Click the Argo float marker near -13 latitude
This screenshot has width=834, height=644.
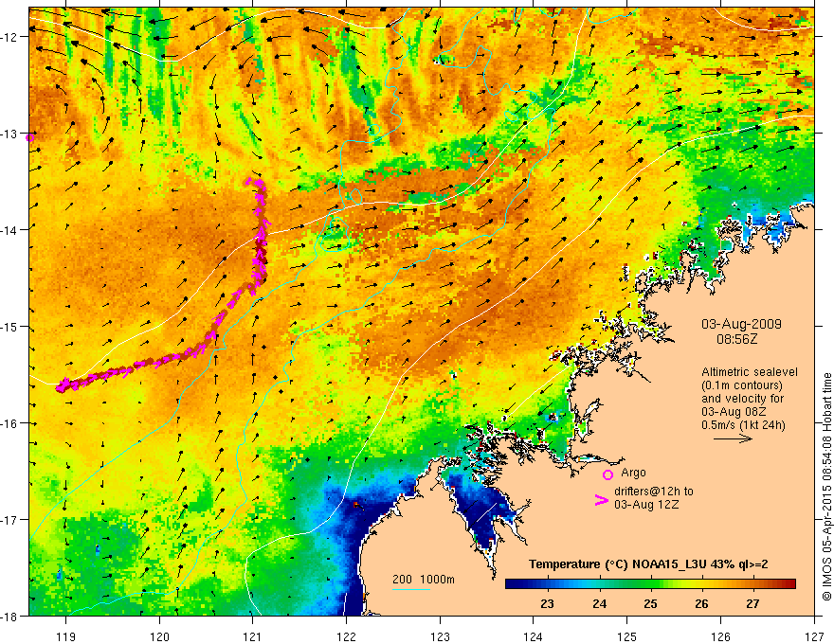[x=29, y=137]
